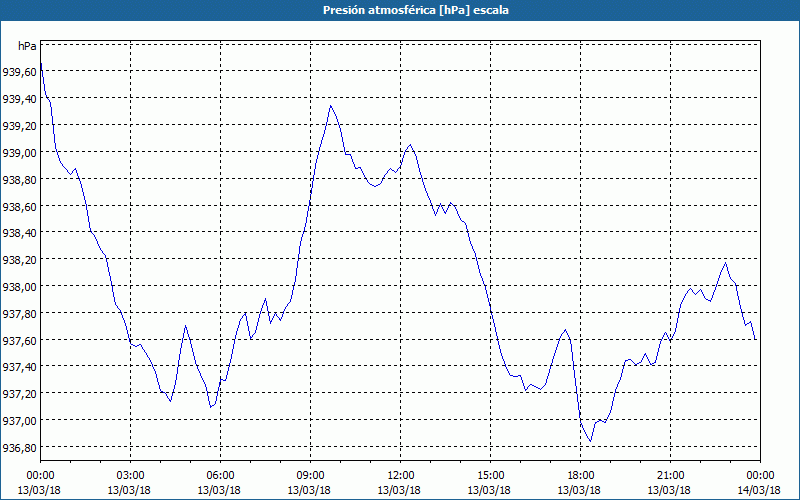Screen dimensions: 800x500
Task: Select the 937,00 axis value
Action: 19,420
